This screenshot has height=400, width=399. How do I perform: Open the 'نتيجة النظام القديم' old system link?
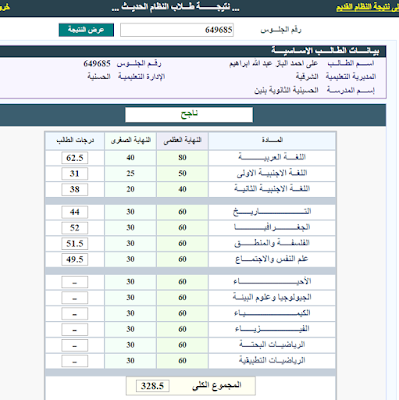point(367,7)
